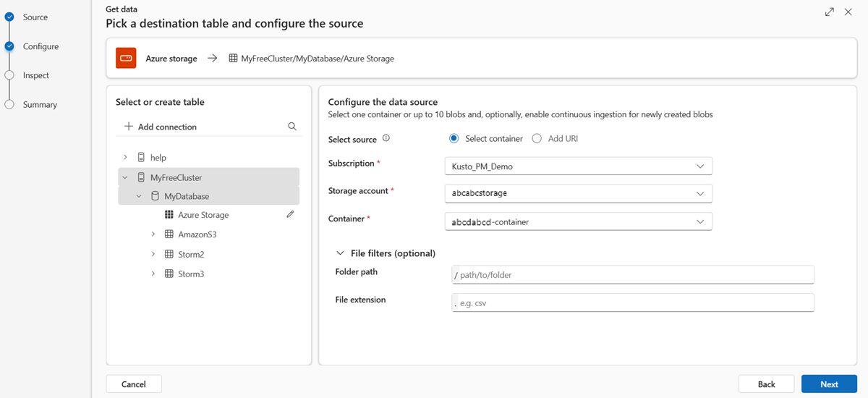Click the Summary step circle

tap(9, 104)
